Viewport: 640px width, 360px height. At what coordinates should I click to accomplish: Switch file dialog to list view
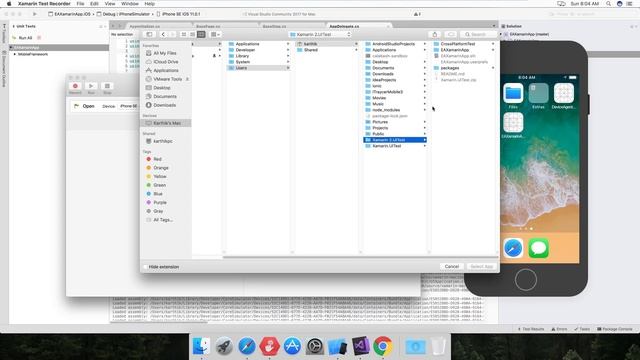192,34
